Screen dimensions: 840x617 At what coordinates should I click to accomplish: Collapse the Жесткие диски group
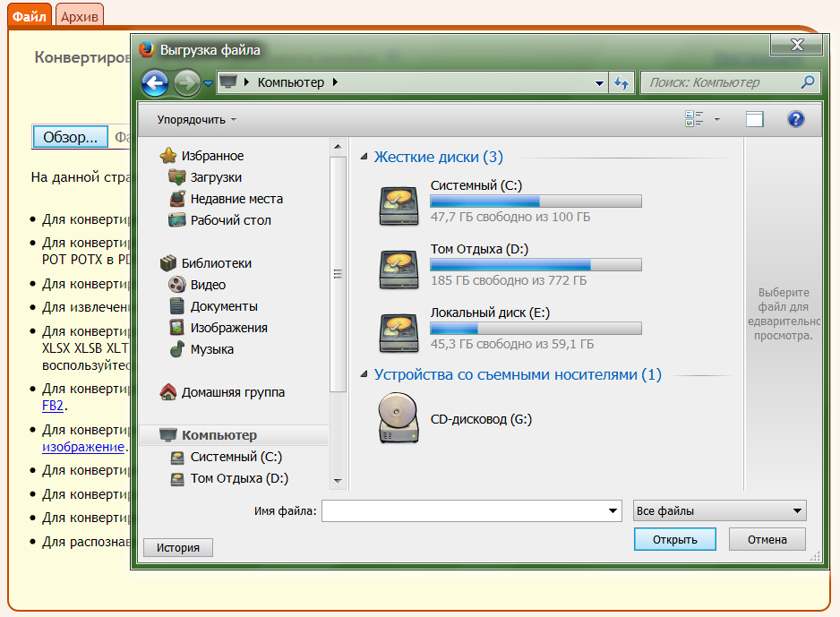tap(364, 158)
